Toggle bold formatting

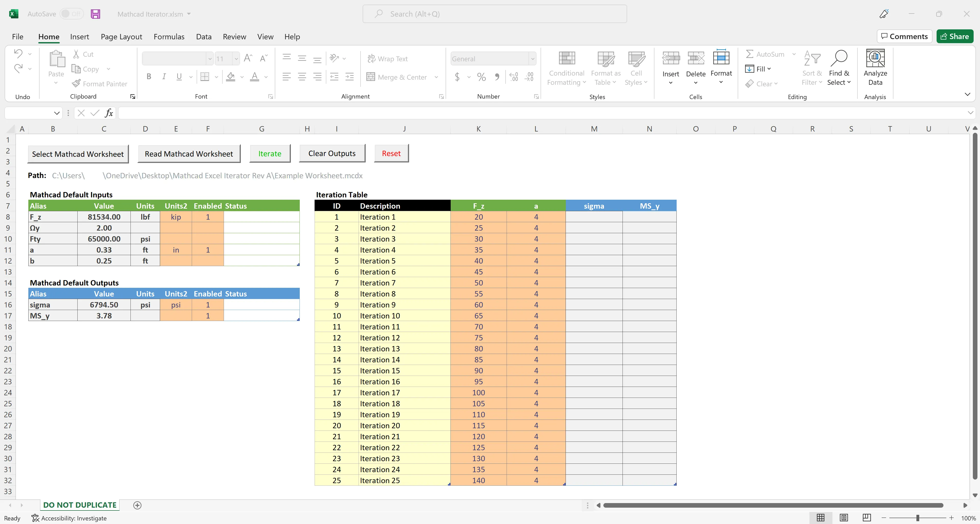click(x=149, y=77)
